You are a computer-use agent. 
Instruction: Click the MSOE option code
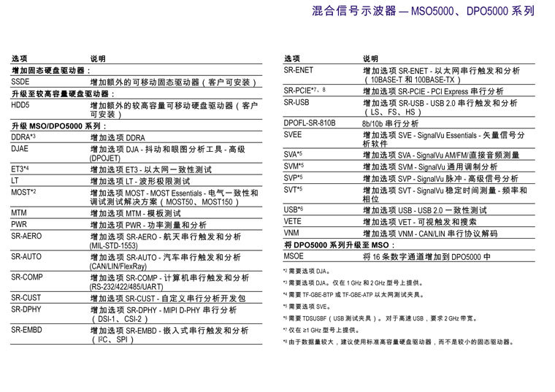294,255
